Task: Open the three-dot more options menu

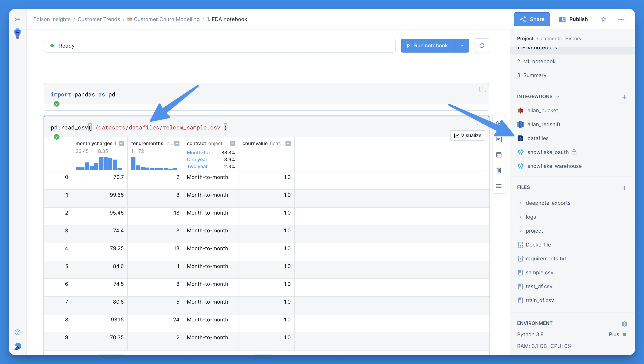Action: pyautogui.click(x=621, y=19)
